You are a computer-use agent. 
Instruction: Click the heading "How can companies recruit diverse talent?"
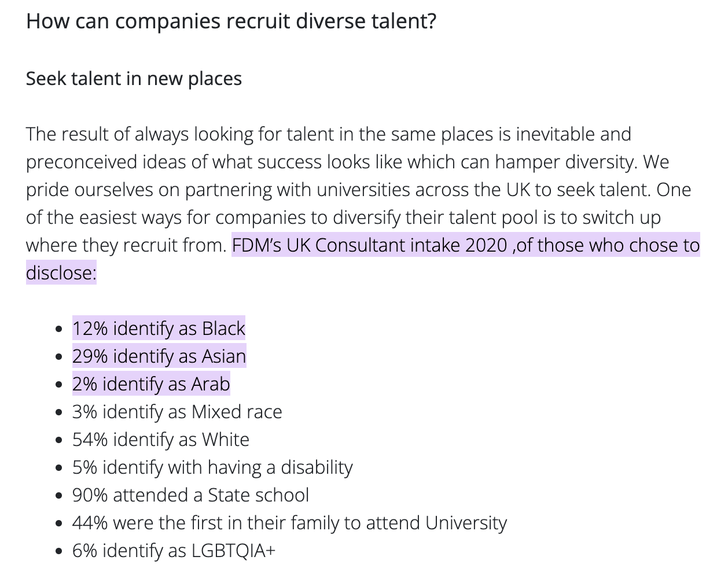pyautogui.click(x=231, y=21)
